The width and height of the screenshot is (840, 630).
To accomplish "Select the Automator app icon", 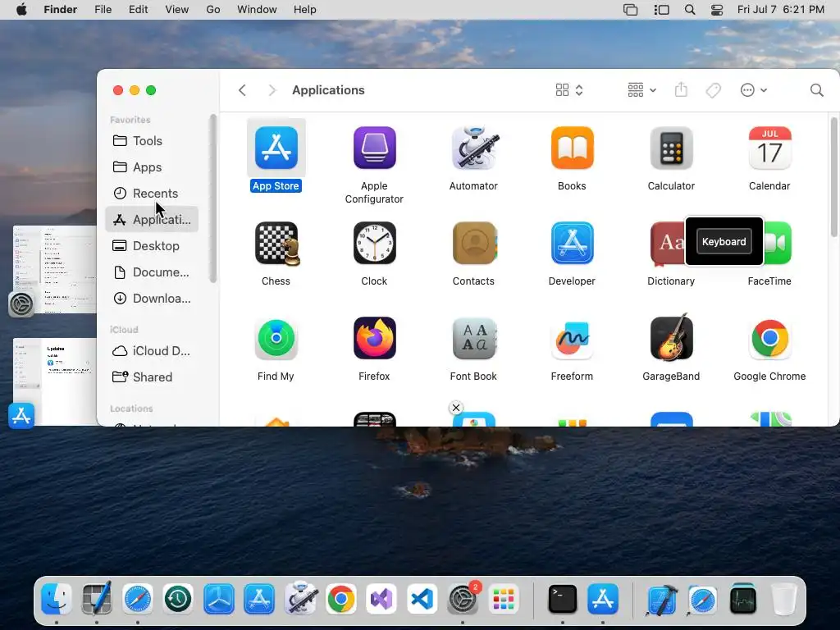I will click(473, 148).
